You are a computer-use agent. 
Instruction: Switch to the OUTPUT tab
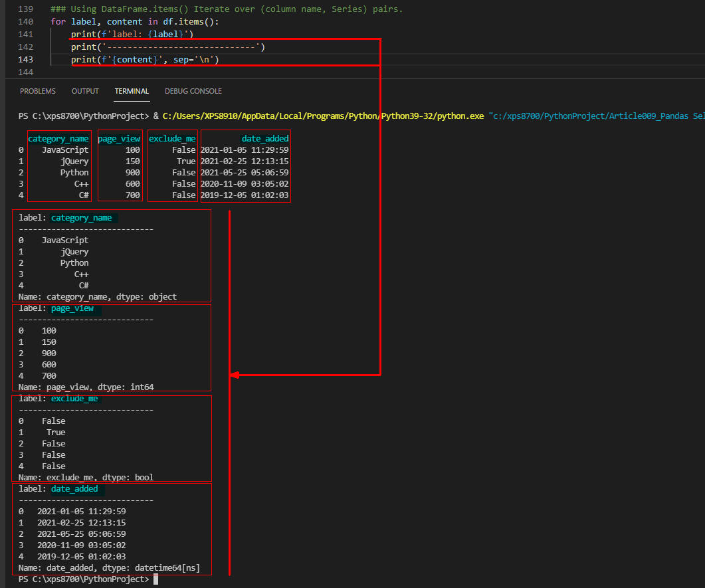[x=85, y=91]
